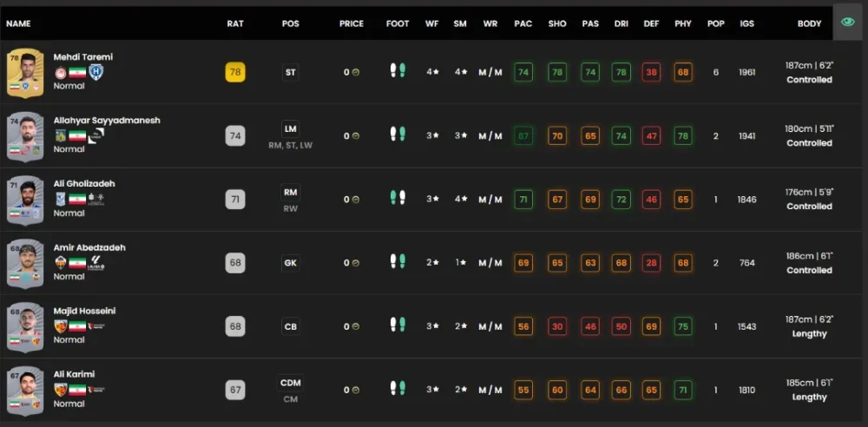Click the coin icon in Ali Karimi's price

click(356, 390)
